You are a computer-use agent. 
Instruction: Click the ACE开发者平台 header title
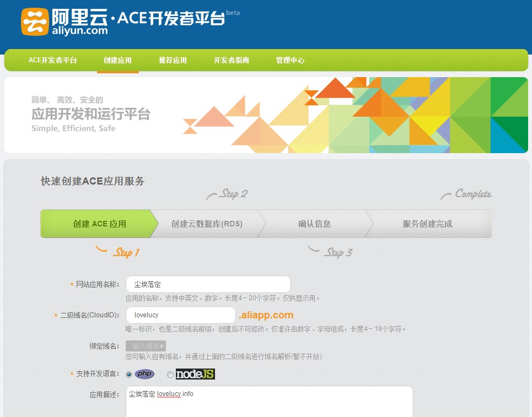[x=171, y=18]
